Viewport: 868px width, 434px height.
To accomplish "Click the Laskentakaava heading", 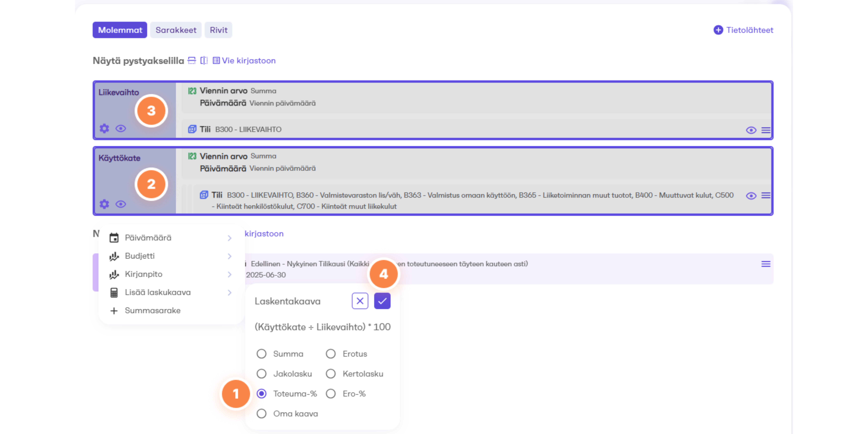I will pos(287,301).
